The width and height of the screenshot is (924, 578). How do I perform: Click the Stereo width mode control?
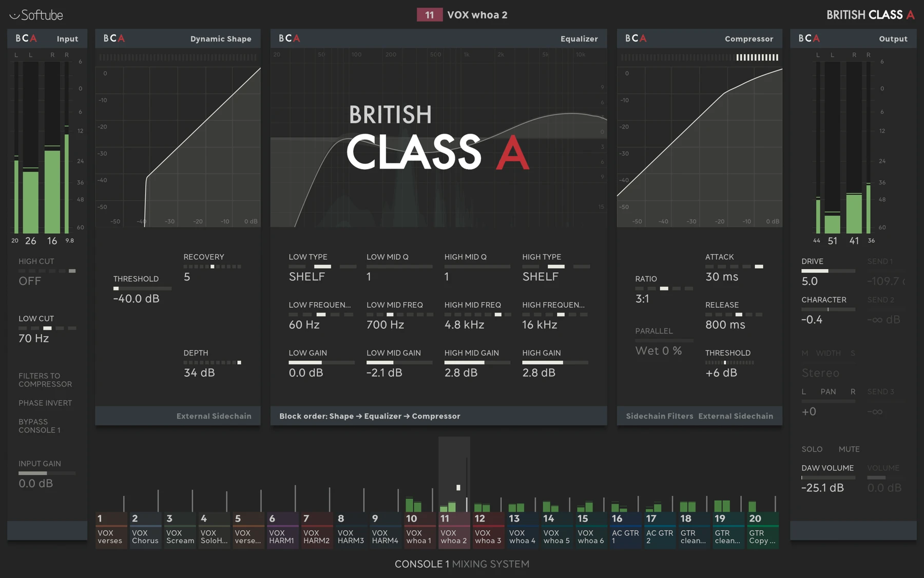(x=820, y=373)
